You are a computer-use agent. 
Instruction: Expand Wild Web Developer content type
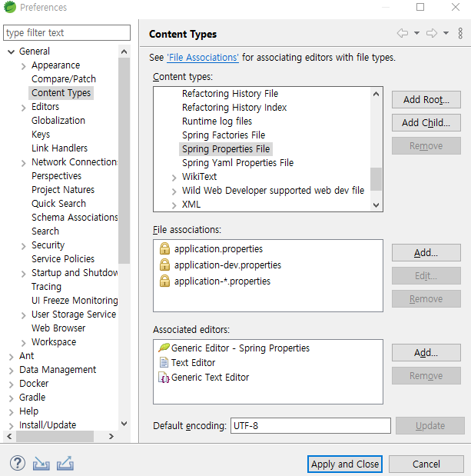coord(174,191)
